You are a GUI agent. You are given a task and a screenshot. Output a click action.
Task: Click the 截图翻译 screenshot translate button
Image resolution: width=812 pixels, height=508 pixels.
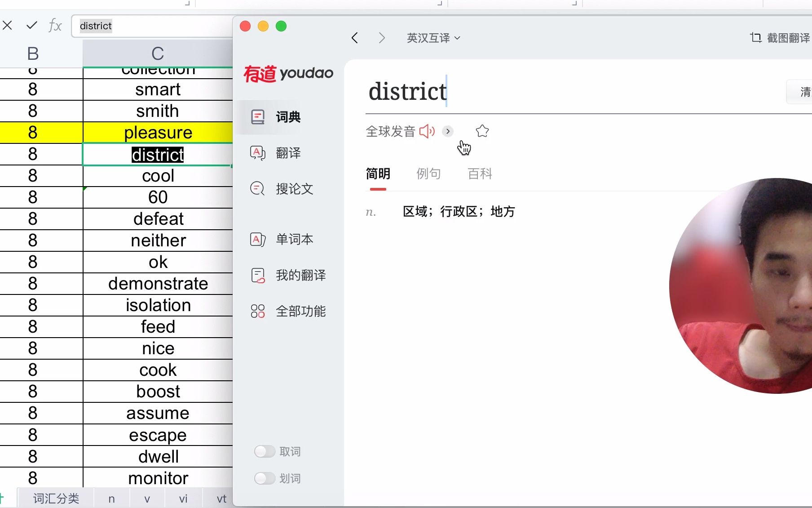(781, 38)
